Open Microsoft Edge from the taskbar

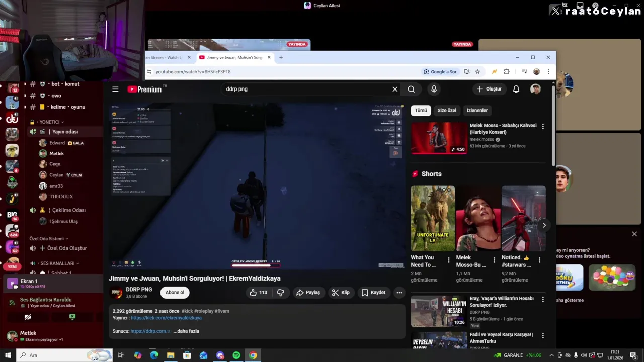154,355
